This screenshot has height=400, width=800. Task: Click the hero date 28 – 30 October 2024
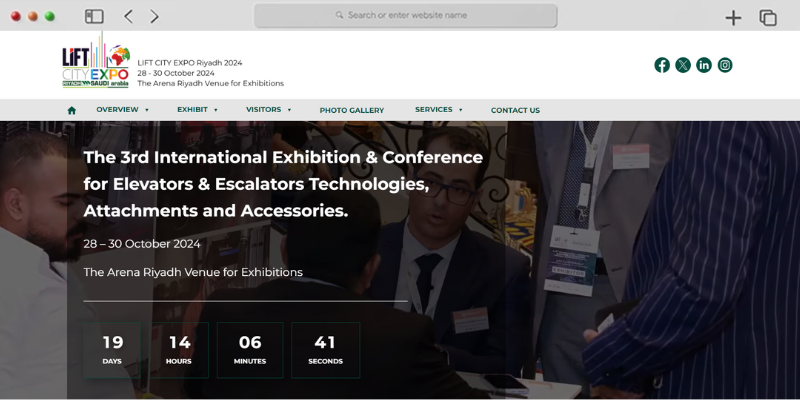[142, 244]
